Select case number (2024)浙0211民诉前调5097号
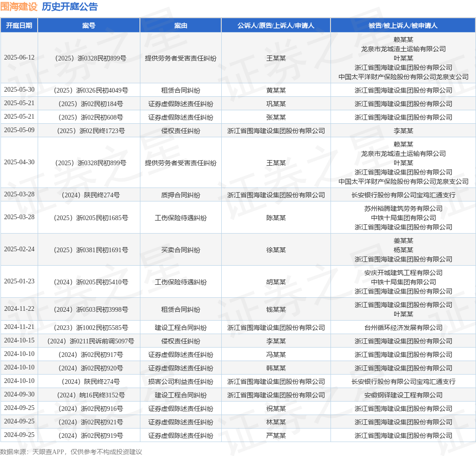 91,341
